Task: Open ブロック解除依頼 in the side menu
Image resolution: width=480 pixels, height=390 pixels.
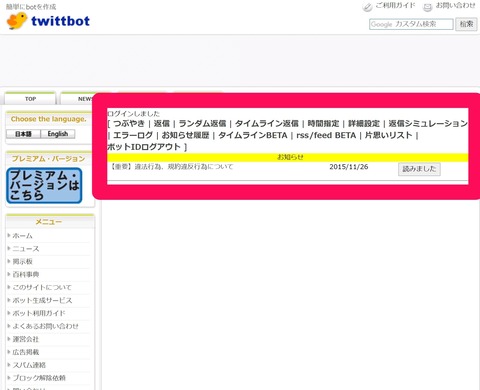Action: tap(39, 378)
